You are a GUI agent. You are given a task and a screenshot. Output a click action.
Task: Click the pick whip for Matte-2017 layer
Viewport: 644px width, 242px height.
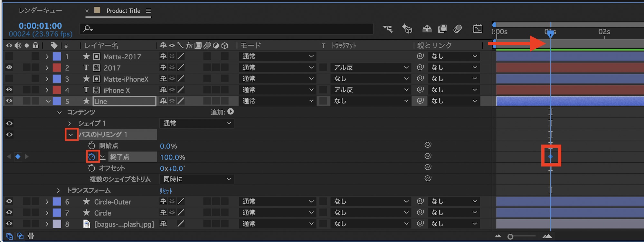(420, 56)
